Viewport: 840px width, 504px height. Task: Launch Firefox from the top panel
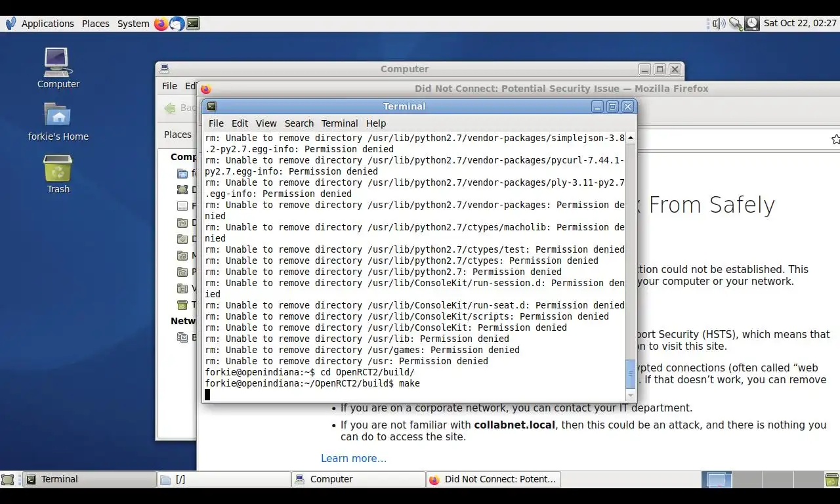[161, 24]
